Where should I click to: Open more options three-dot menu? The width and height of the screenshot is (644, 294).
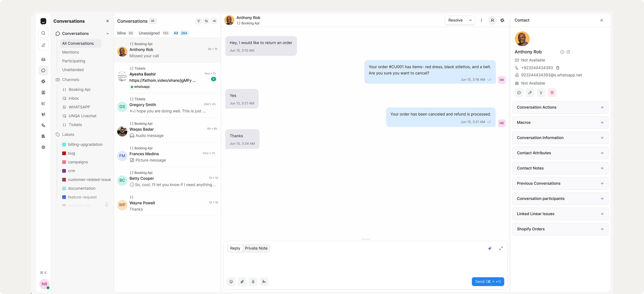click(x=481, y=20)
